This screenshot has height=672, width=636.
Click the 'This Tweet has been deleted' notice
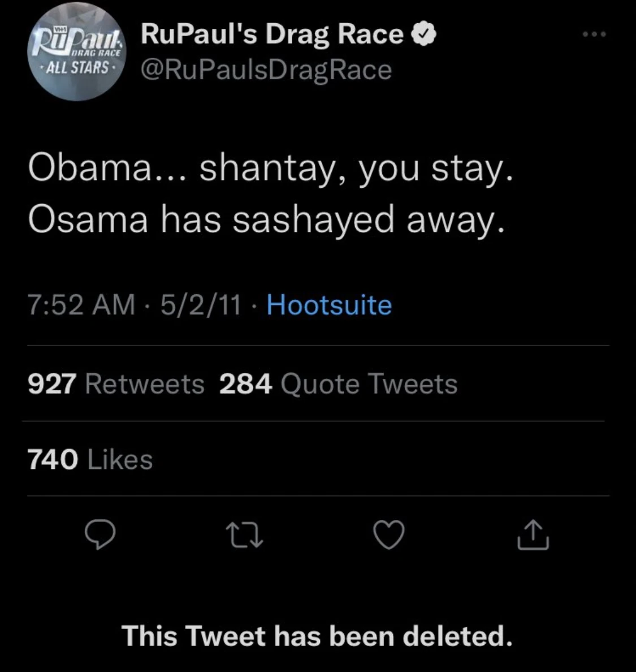[x=318, y=635]
